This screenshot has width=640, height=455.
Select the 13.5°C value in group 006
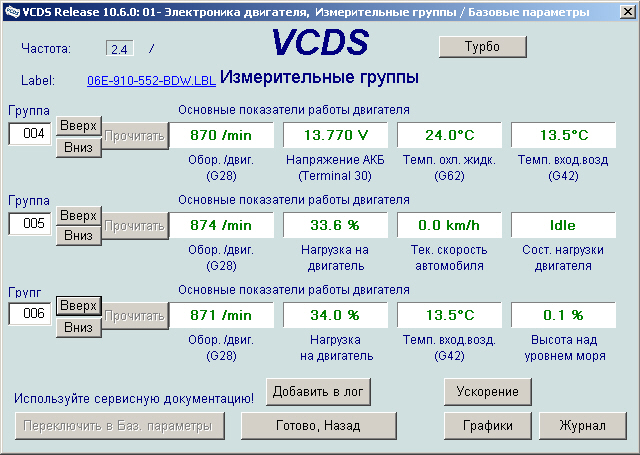pyautogui.click(x=449, y=315)
